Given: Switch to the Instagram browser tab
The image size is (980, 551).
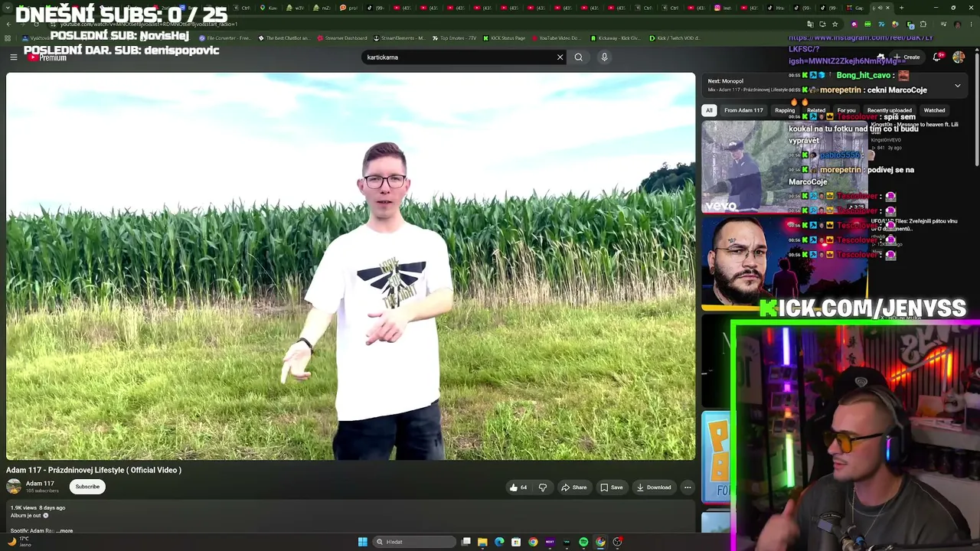Looking at the screenshot, I should (722, 8).
